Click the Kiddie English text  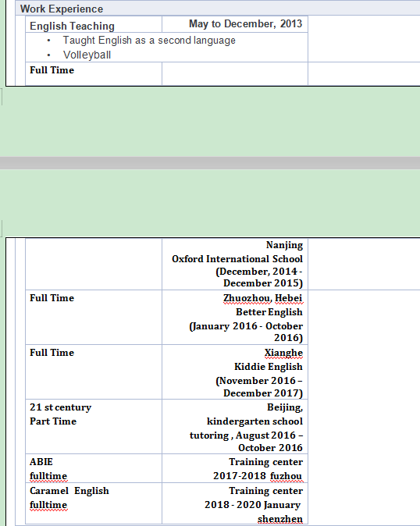click(x=269, y=367)
